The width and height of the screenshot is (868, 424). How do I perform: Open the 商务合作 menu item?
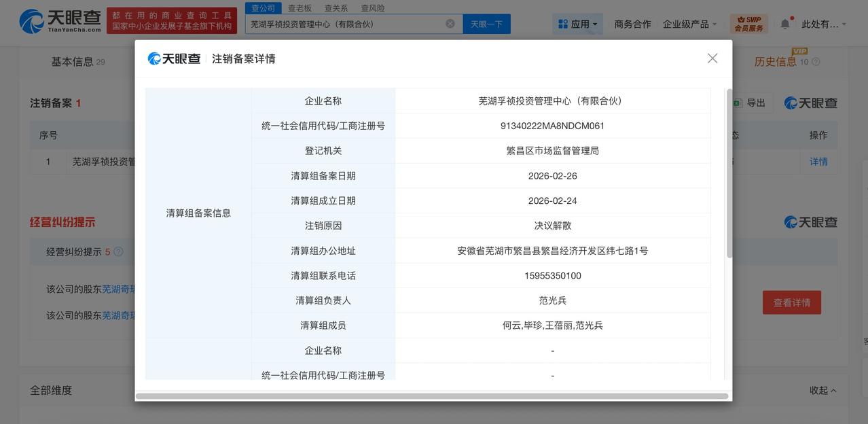click(632, 22)
